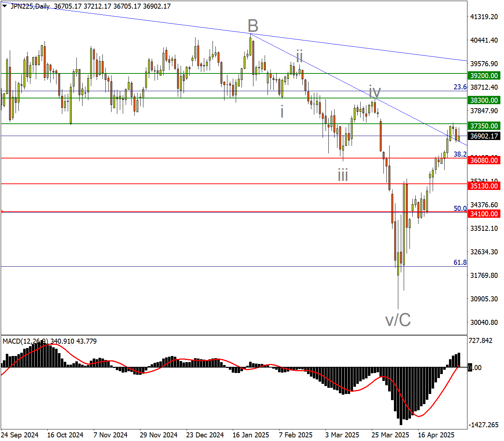Click the 25 Mar 2025 date on time axis

390,435
